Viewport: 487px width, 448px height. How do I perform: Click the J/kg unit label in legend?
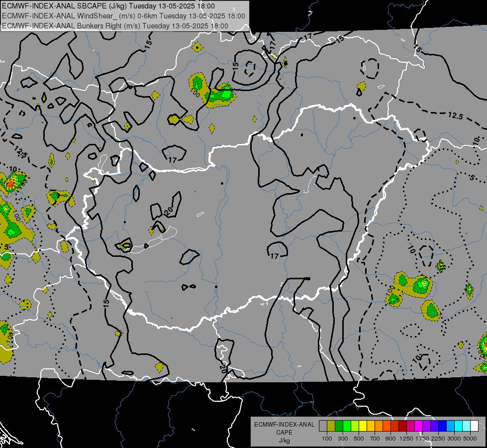tap(284, 441)
